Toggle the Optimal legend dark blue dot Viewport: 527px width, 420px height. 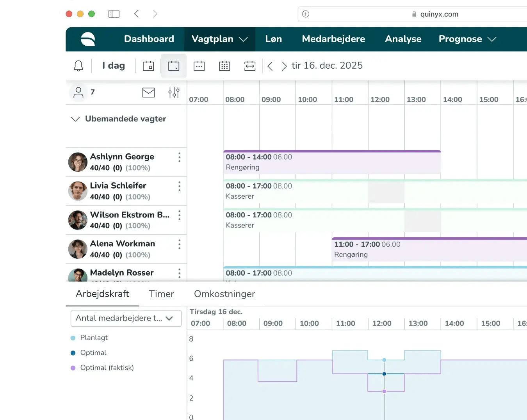coord(73,353)
